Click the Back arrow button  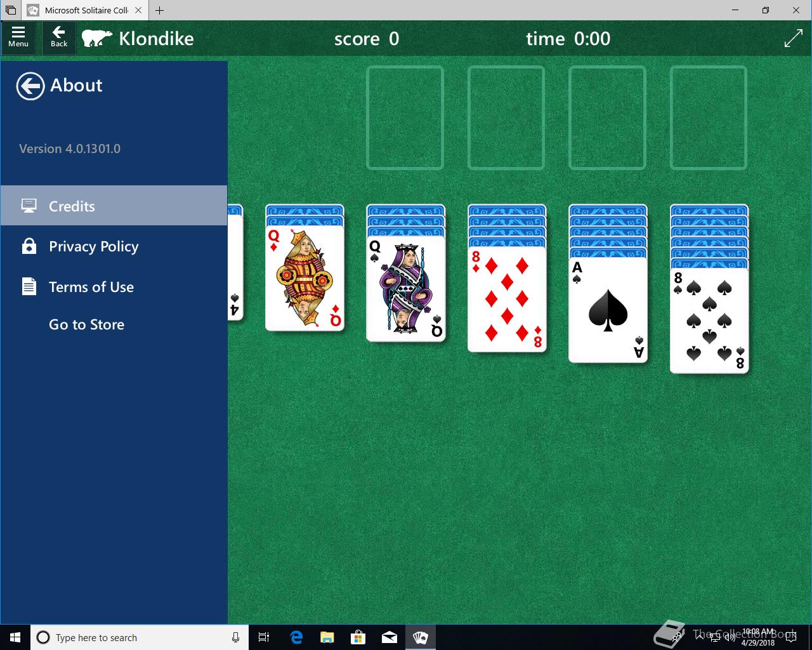[x=59, y=37]
